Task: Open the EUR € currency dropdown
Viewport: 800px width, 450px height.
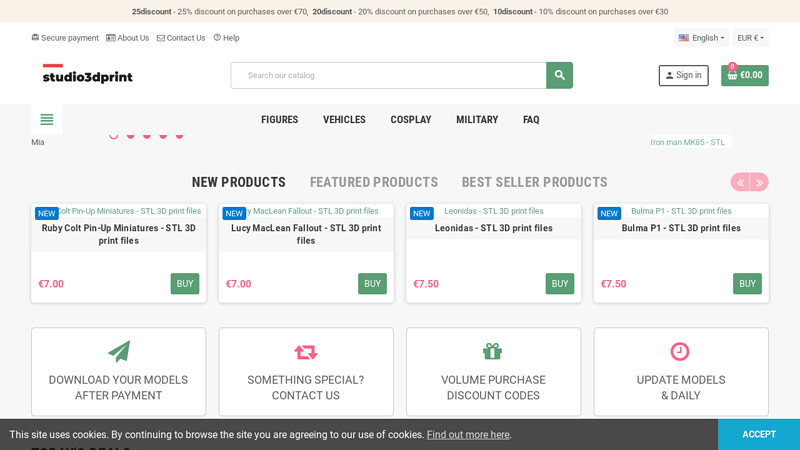Action: [751, 38]
